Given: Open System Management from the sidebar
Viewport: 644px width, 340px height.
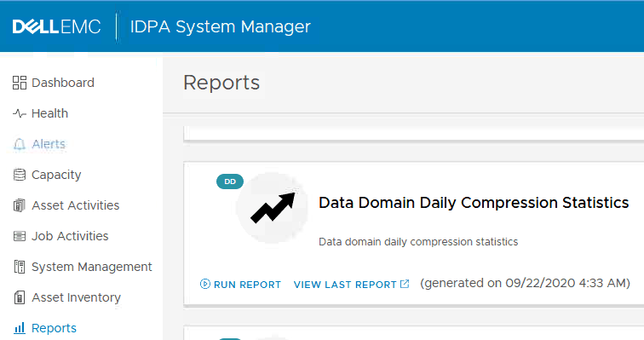Looking at the screenshot, I should click(x=92, y=267).
